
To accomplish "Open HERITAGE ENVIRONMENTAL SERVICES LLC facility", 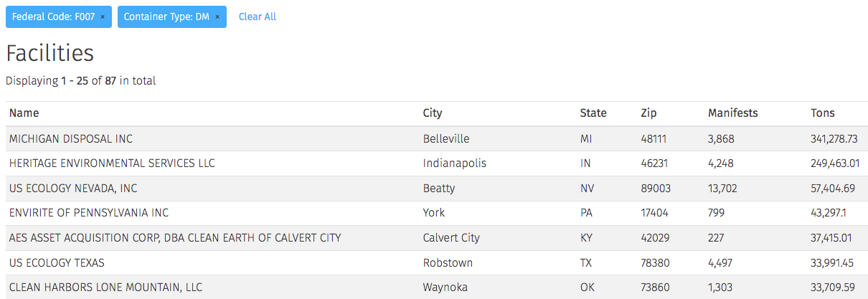I will (x=112, y=163).
